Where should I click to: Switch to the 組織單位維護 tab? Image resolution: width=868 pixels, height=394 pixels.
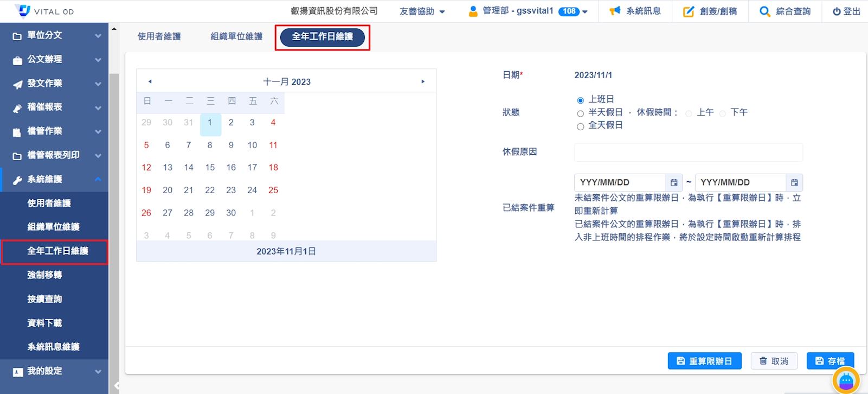point(236,36)
